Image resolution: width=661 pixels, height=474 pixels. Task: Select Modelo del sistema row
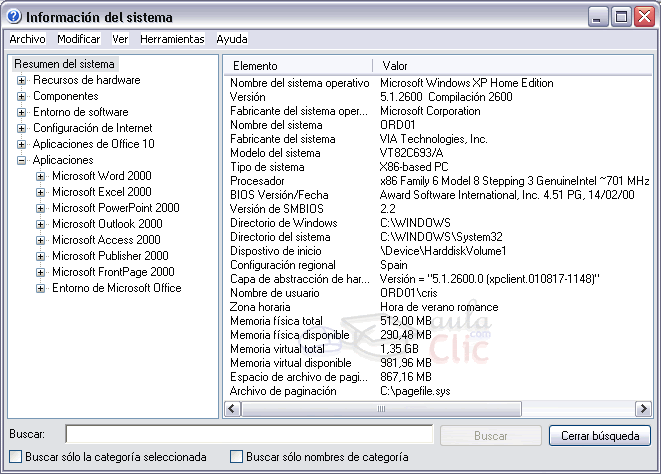pyautogui.click(x=438, y=153)
